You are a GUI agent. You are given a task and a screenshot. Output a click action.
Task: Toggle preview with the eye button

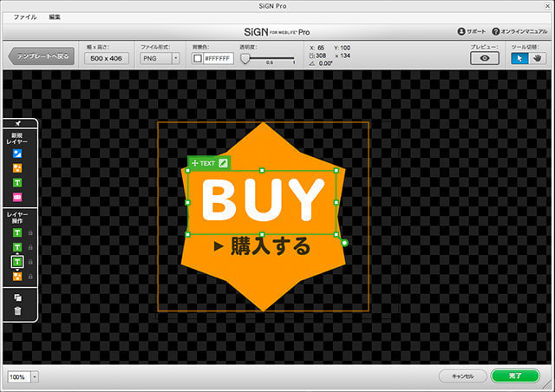point(485,58)
